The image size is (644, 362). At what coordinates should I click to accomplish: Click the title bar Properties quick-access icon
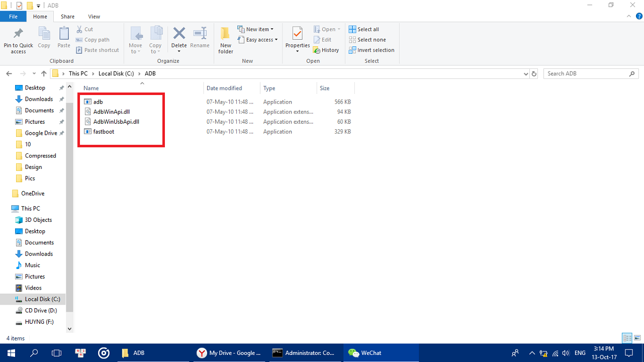pos(20,6)
